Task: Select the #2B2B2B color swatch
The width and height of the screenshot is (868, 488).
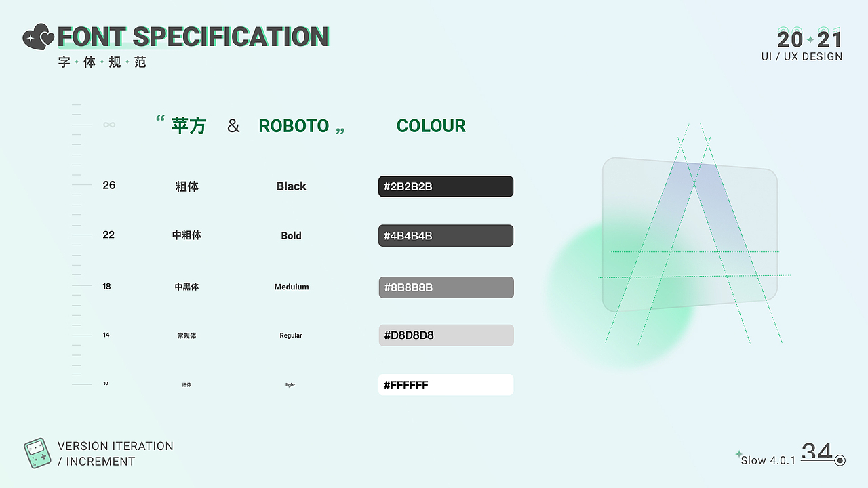Action: [446, 186]
